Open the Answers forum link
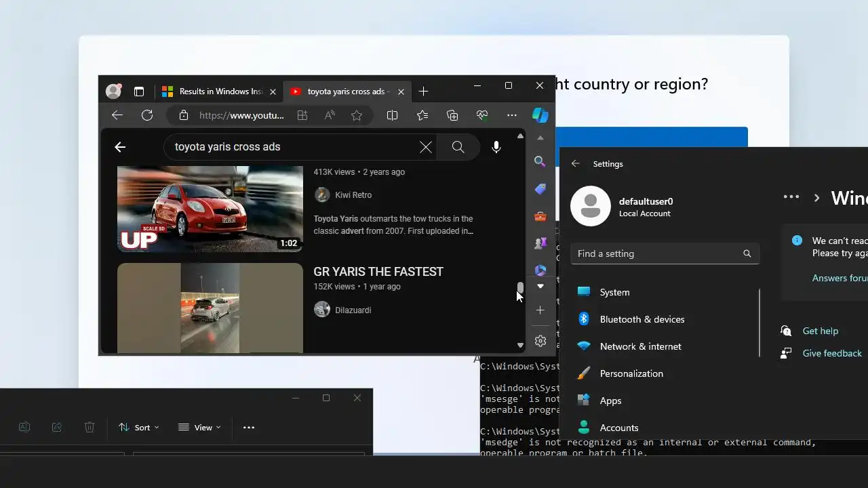This screenshot has height=488, width=868. 840,278
